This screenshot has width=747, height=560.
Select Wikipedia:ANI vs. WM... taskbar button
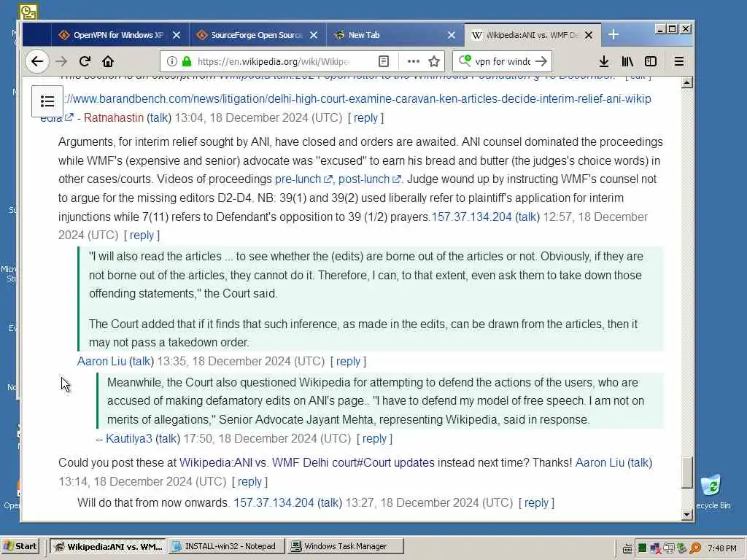pos(108,546)
